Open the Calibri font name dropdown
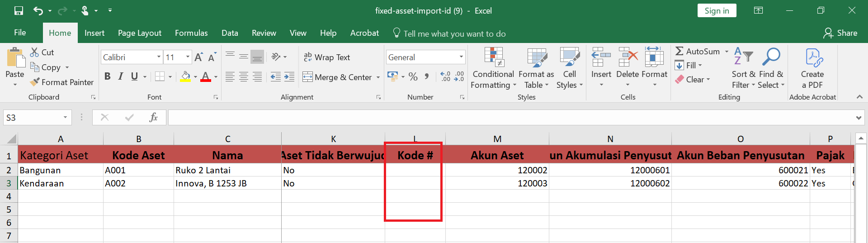The height and width of the screenshot is (243, 868). coord(159,57)
